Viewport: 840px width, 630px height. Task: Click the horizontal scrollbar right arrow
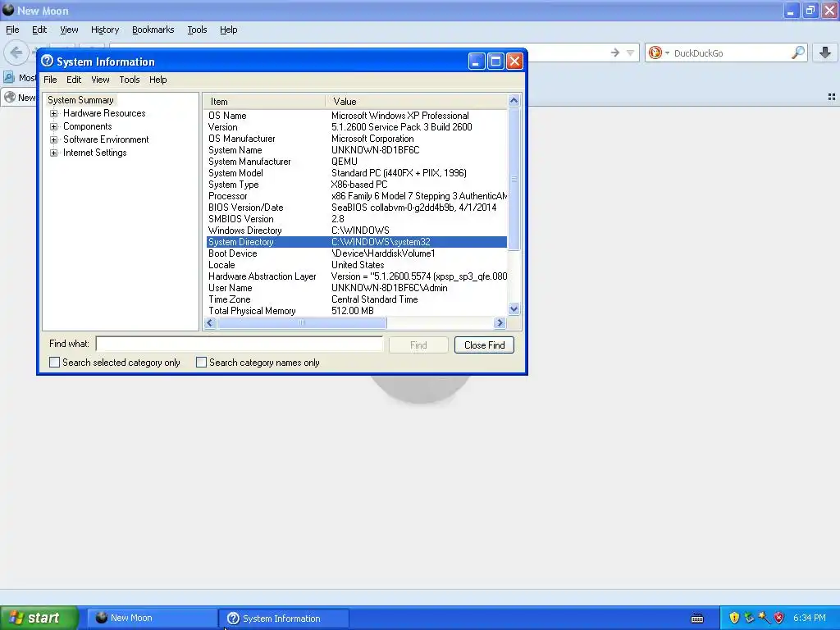500,322
